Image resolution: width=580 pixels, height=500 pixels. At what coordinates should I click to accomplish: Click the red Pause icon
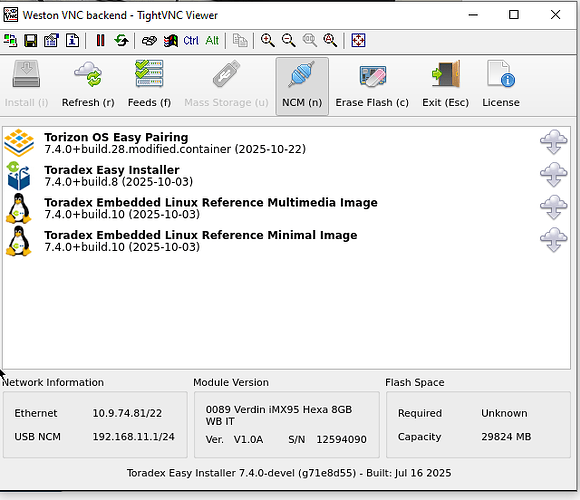(100, 40)
